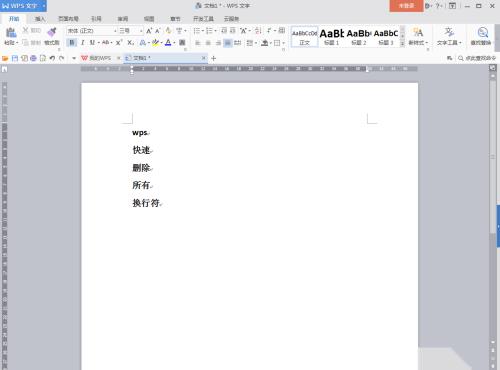Toggle justified paragraph alignment
Viewport: 500px width, 370px height.
pyautogui.click(x=228, y=43)
